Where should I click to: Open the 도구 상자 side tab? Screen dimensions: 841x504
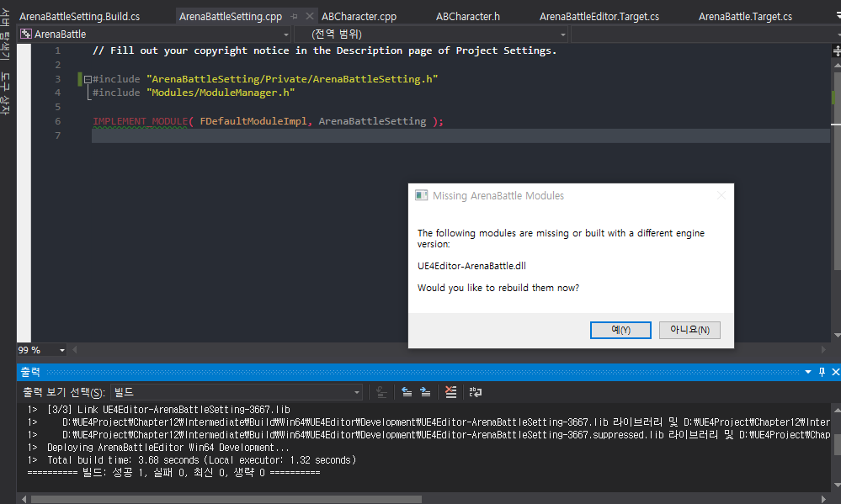tap(5, 94)
